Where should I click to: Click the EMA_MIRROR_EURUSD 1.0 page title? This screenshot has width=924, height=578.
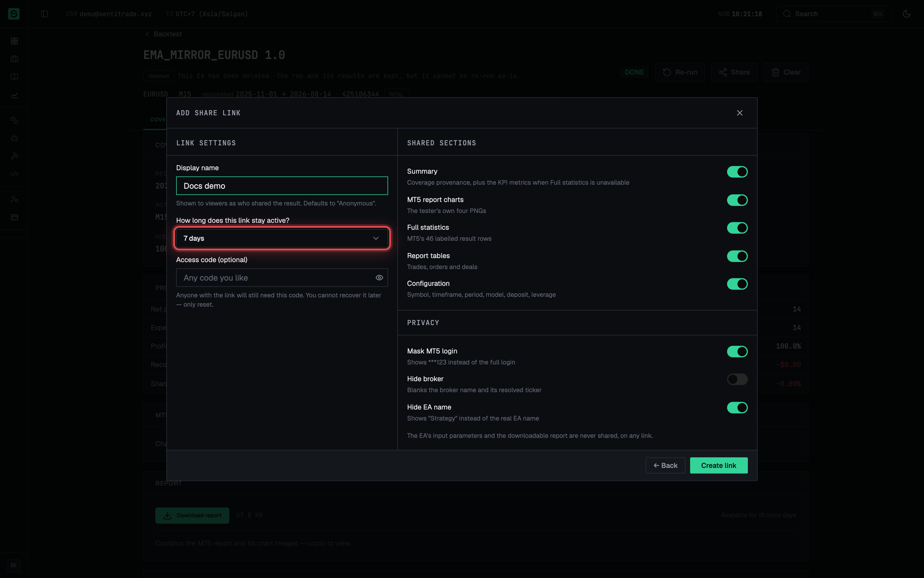[214, 55]
